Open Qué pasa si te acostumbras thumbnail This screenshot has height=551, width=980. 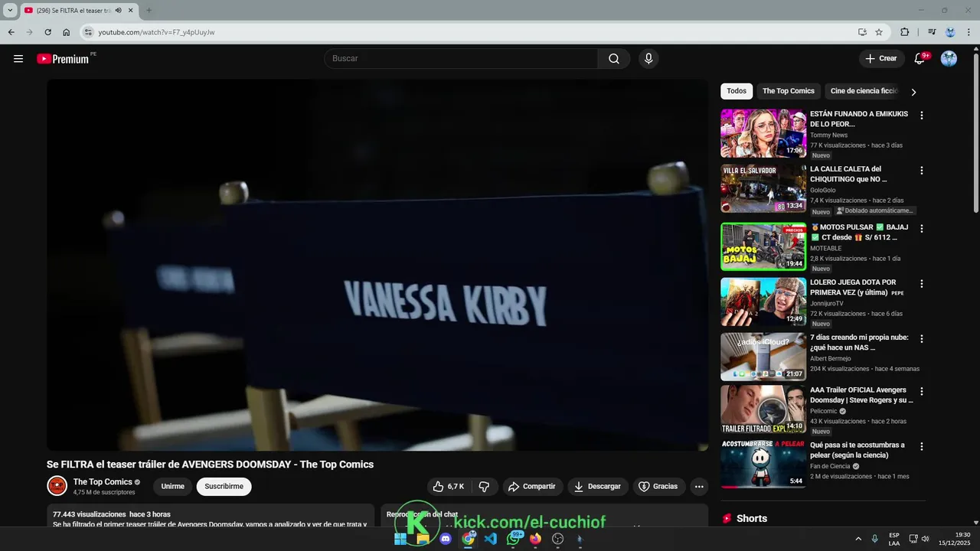(x=763, y=464)
